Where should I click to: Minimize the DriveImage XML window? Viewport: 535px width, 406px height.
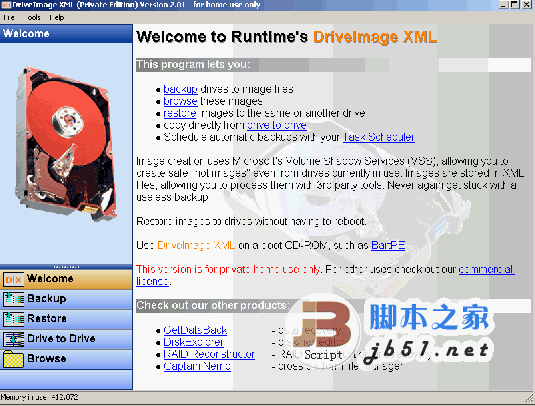point(504,5)
